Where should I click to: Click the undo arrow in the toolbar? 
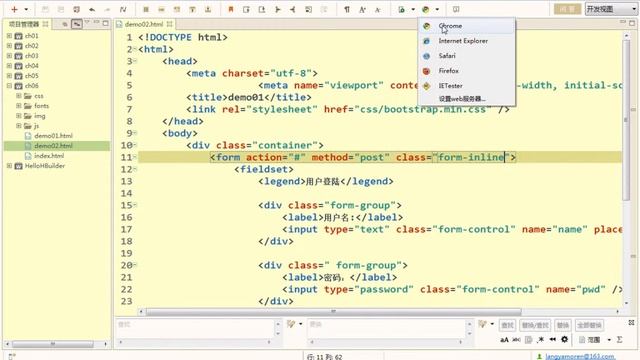92,9
